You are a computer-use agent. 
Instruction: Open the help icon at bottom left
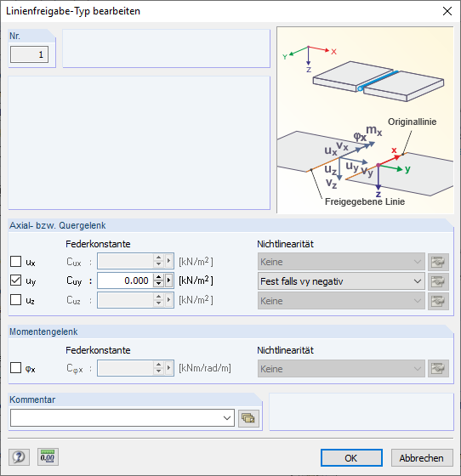point(19,457)
